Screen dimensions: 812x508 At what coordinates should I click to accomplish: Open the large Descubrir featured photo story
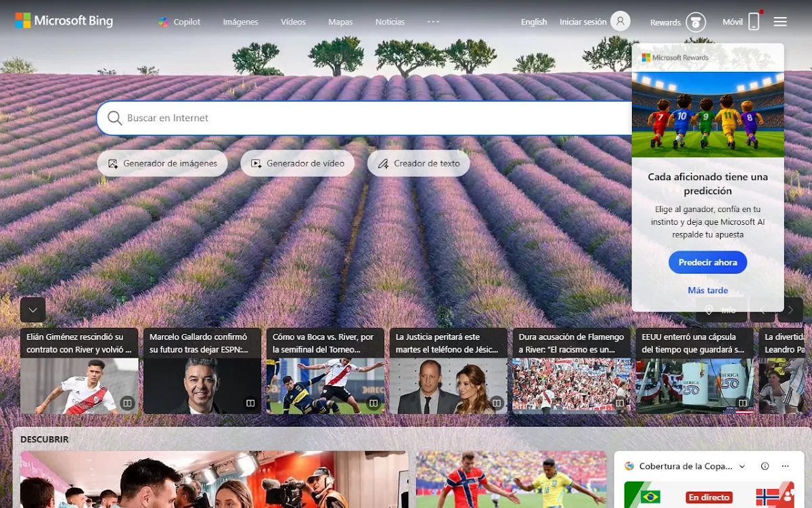(214, 480)
